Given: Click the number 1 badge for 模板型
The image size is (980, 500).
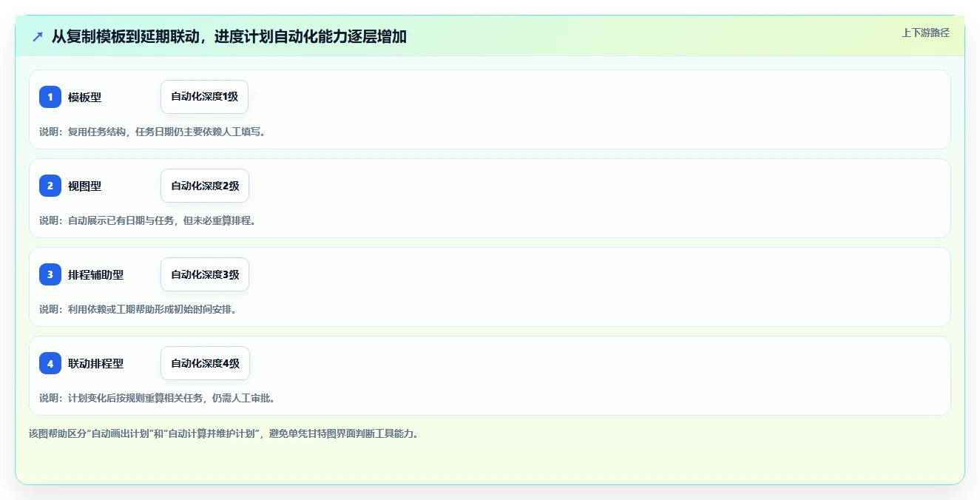Looking at the screenshot, I should [x=50, y=97].
